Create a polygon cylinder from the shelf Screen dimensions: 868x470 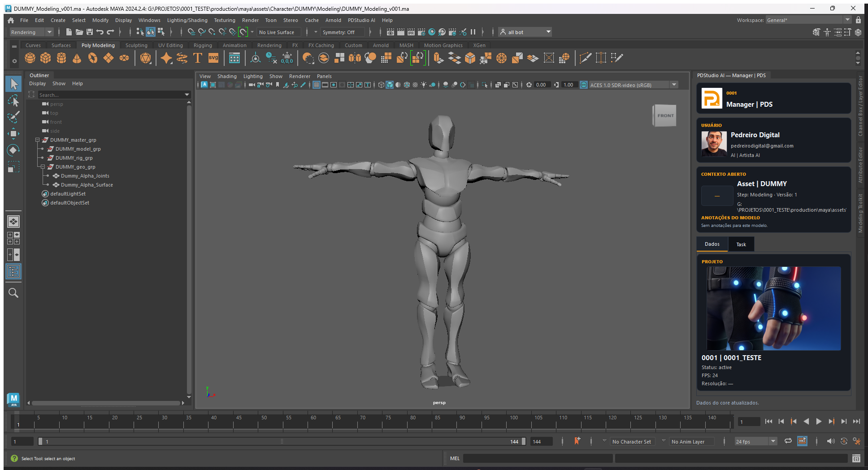pos(61,58)
